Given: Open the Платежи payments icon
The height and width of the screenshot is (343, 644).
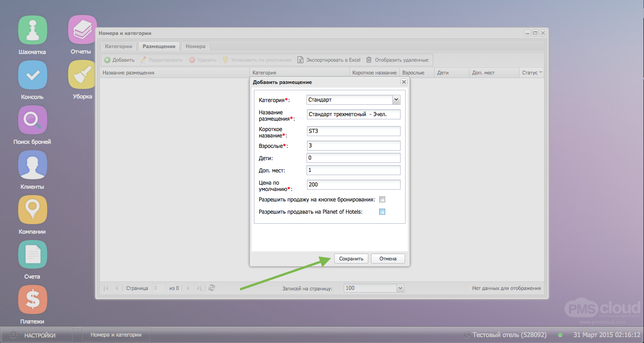Looking at the screenshot, I should click(x=32, y=300).
